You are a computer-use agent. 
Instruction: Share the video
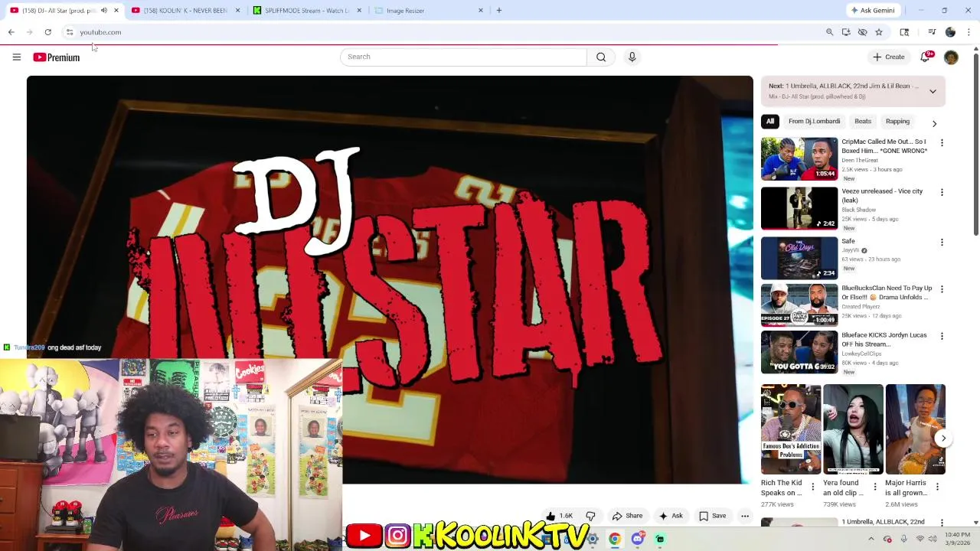pos(627,516)
